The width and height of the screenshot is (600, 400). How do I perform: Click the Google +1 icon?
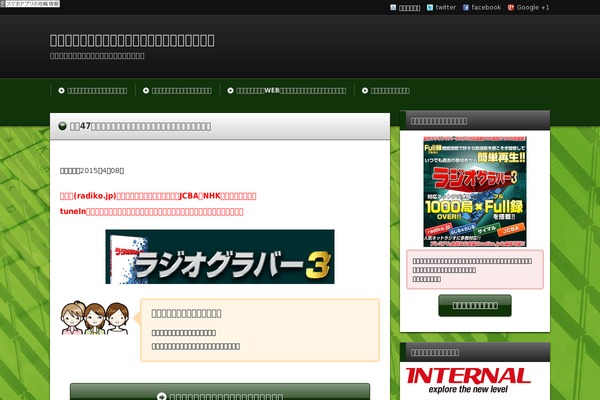[x=511, y=8]
